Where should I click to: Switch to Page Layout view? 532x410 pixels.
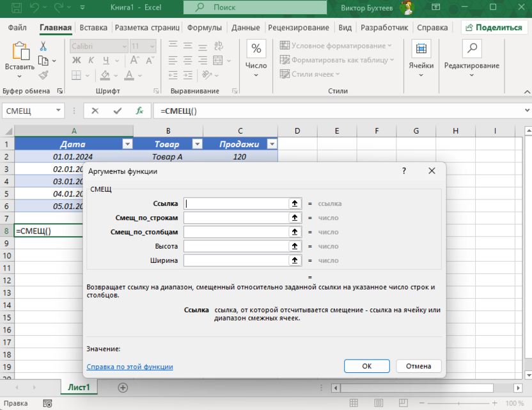(379, 403)
